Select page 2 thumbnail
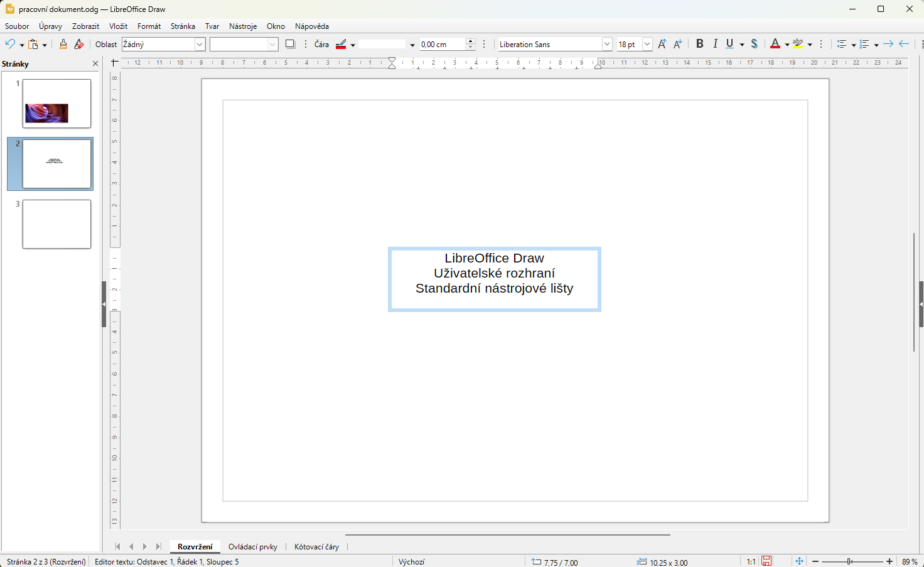The height and width of the screenshot is (567, 924). tap(56, 164)
